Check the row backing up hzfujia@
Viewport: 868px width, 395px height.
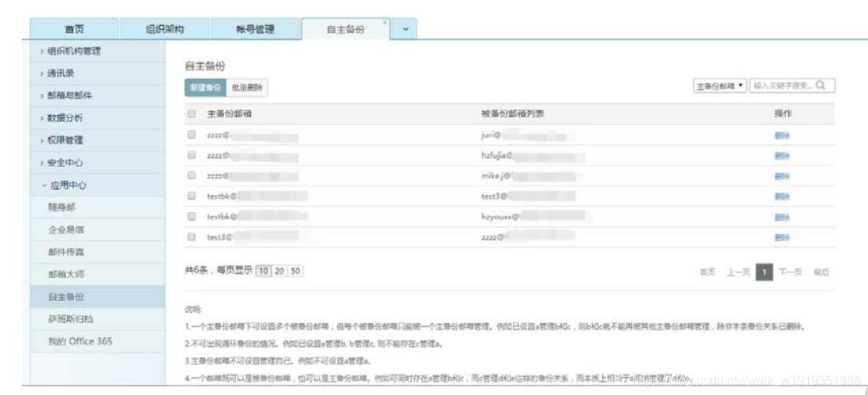coord(192,157)
